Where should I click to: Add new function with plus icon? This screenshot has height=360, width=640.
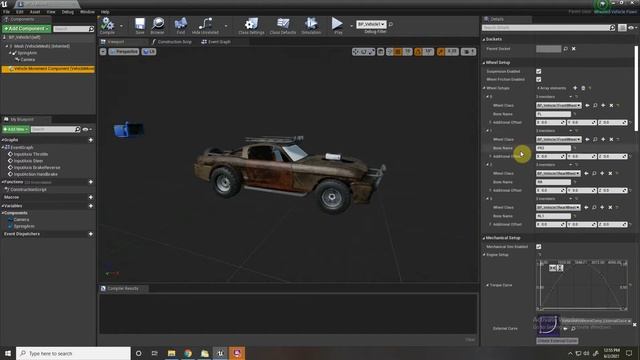pos(91,182)
